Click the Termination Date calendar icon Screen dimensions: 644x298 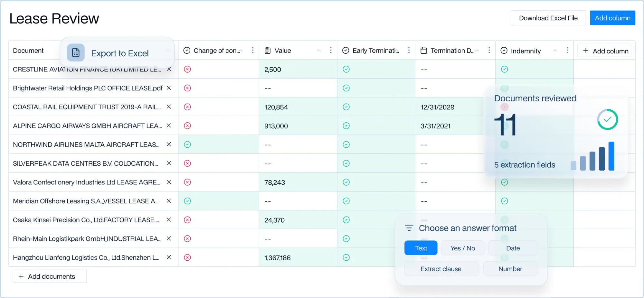tap(424, 51)
